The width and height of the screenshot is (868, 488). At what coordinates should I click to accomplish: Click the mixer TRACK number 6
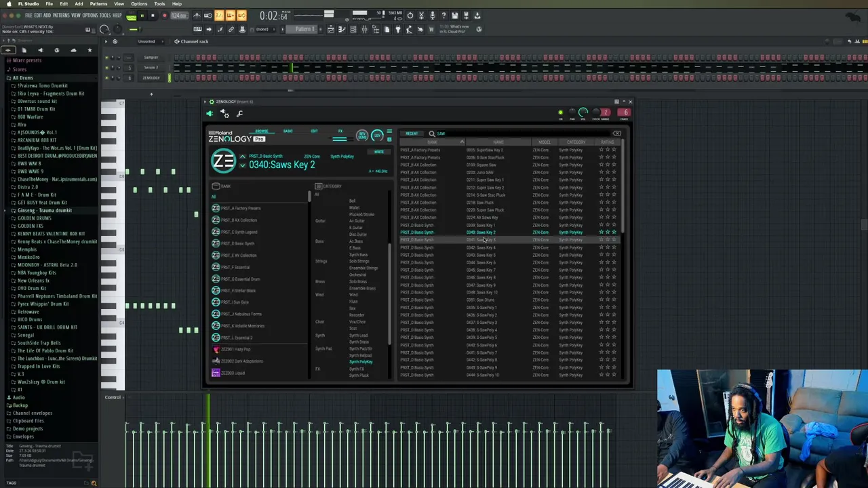(x=624, y=112)
